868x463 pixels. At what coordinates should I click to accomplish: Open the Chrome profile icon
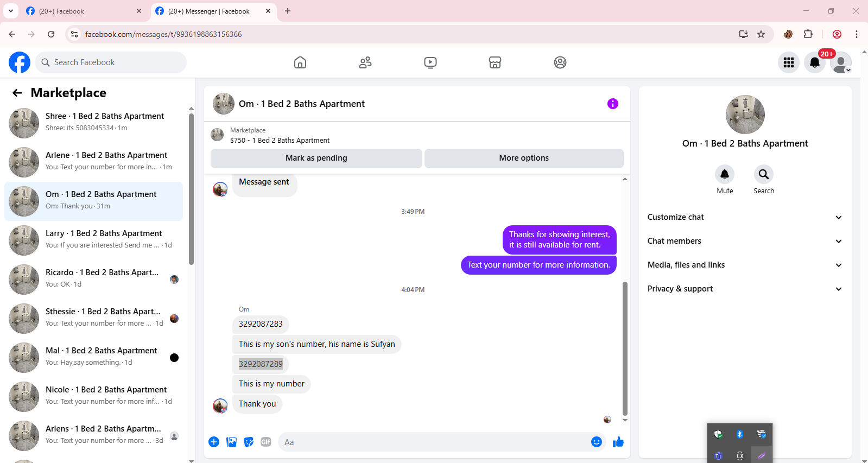tap(837, 34)
